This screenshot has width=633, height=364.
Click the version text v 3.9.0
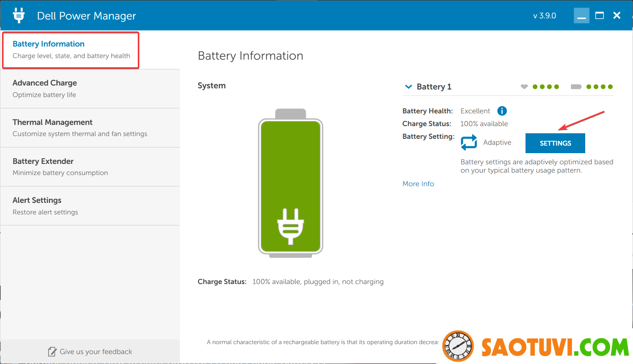(x=545, y=16)
